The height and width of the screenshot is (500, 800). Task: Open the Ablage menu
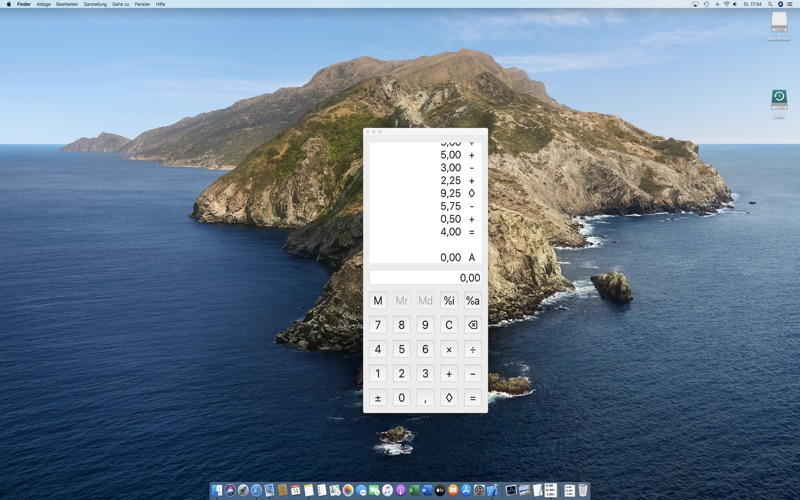point(43,4)
